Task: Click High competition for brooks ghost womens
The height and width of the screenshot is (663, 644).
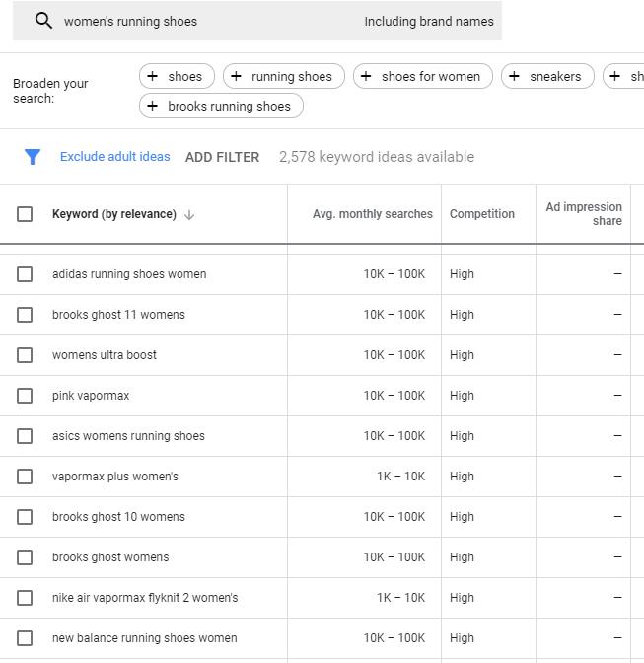Action: click(x=462, y=557)
